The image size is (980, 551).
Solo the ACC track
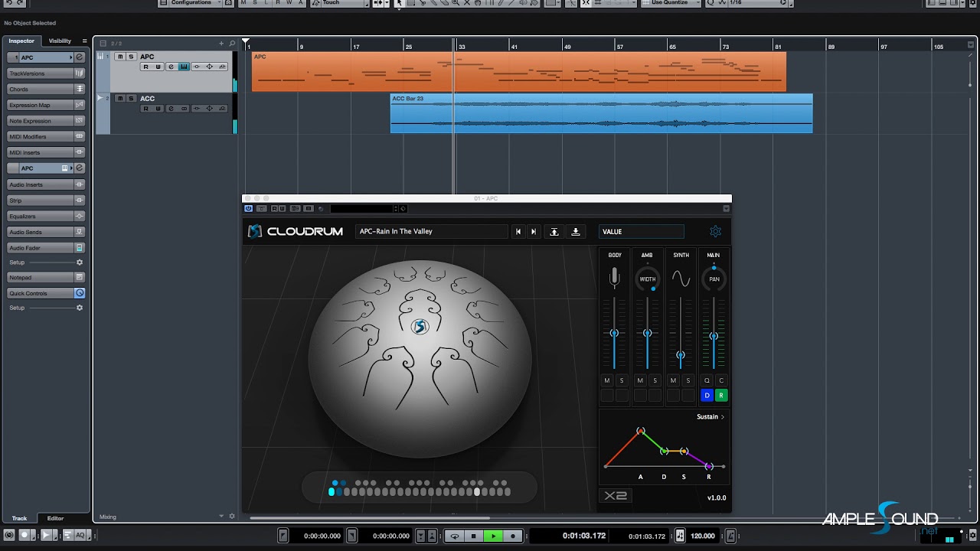[131, 98]
